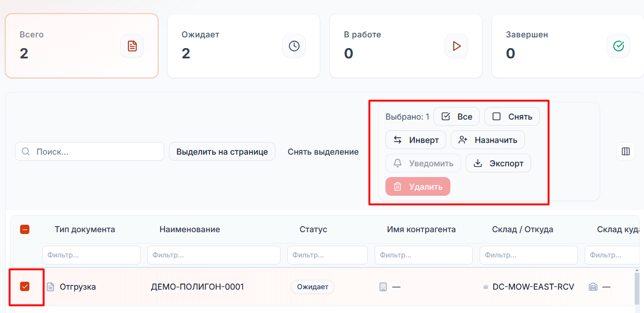Click the Уведомить button

tap(423, 163)
